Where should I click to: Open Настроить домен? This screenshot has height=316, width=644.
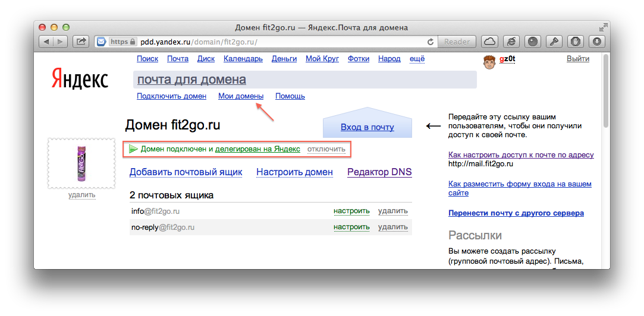pyautogui.click(x=294, y=172)
